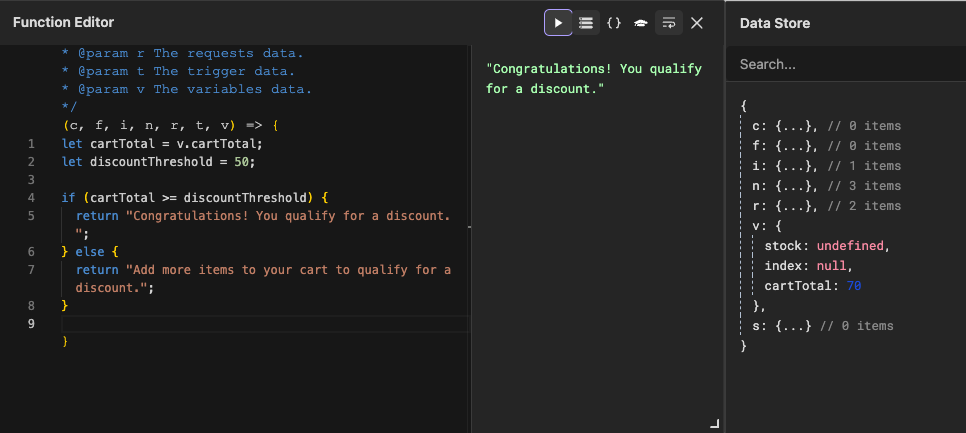Click the // 2 items comment
This screenshot has width=966, height=433.
click(x=863, y=206)
